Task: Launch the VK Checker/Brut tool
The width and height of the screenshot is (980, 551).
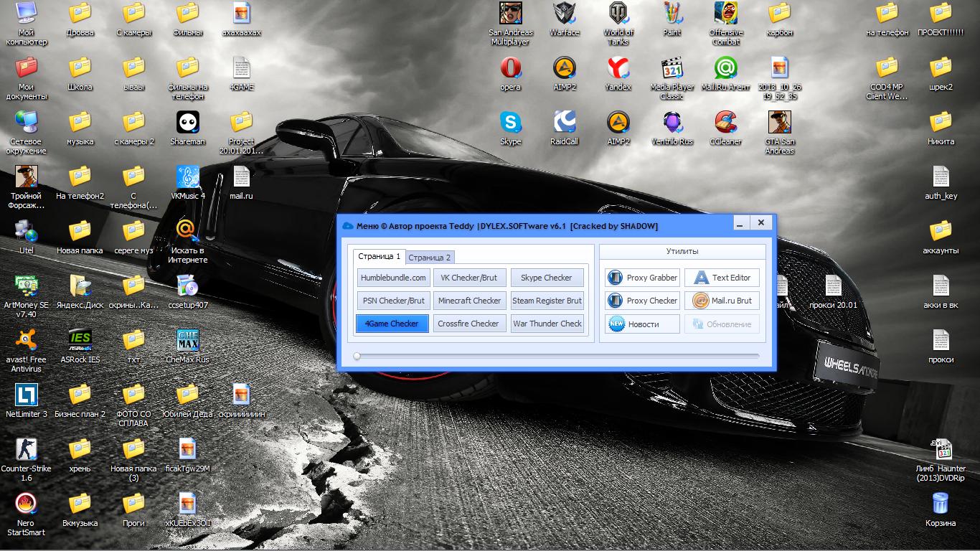Action: (x=469, y=278)
